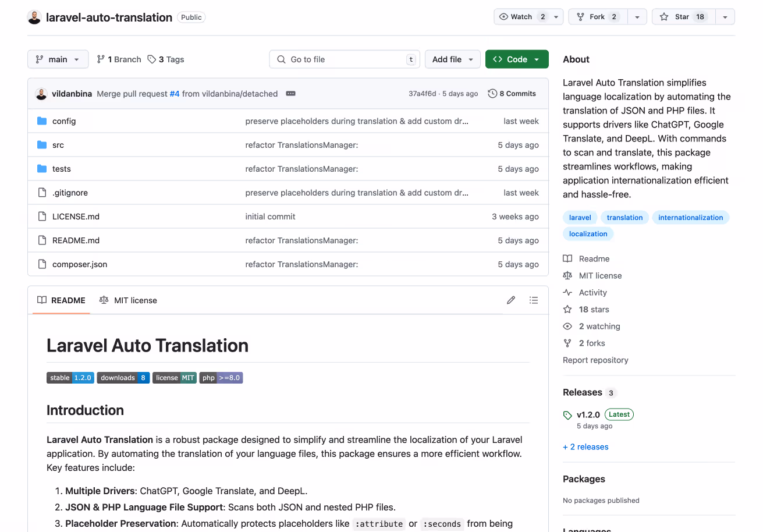Open the LICENSE.md file name
763x532 pixels.
76,217
